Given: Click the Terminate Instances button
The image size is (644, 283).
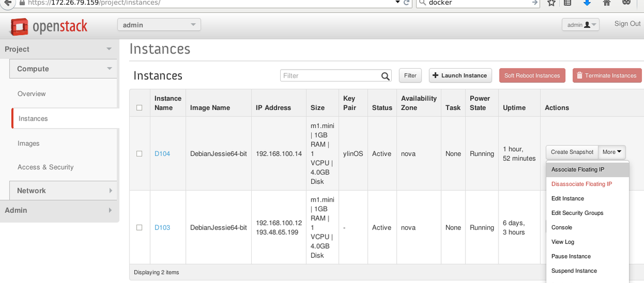Looking at the screenshot, I should tap(606, 76).
